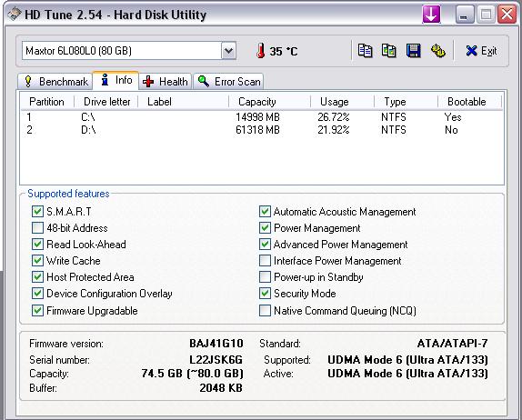Toggle Native Command Queuing (NCQ) checkbox
This screenshot has height=420, width=522.
(265, 311)
